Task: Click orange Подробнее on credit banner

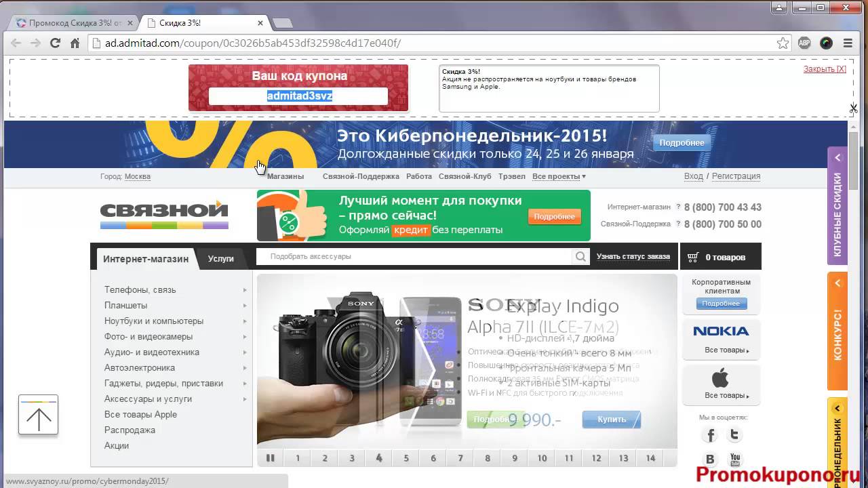Action: click(x=554, y=216)
